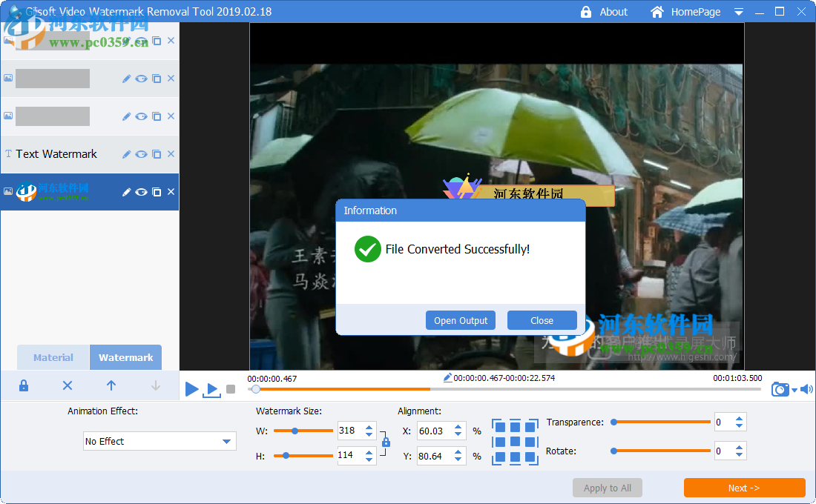This screenshot has height=504, width=816.
Task: Select the center alignment grid cell
Action: pos(516,440)
